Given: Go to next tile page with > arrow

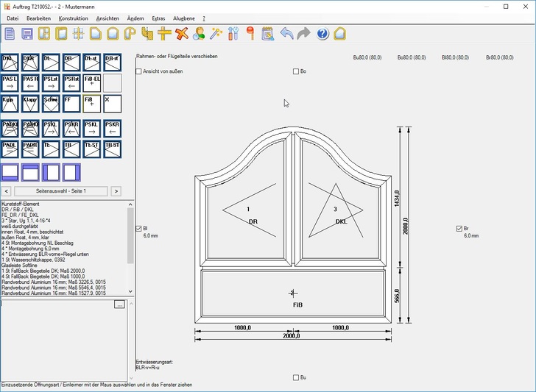Looking at the screenshot, I should 116,191.
